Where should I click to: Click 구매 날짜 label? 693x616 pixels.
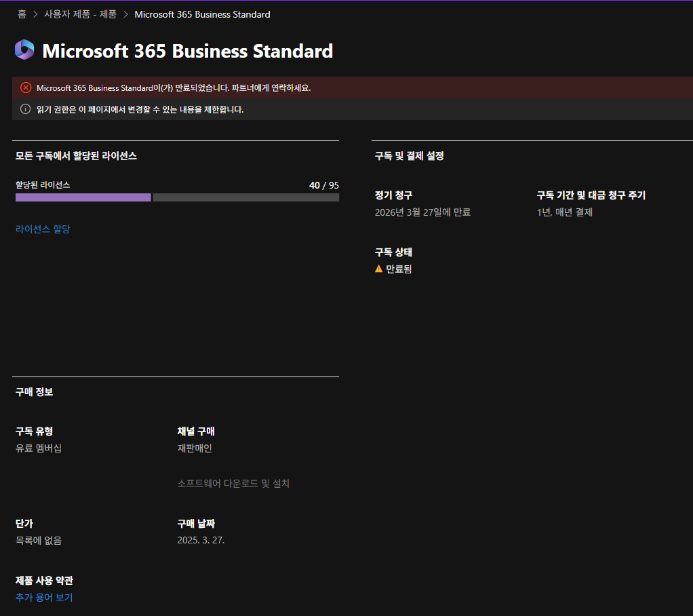pos(196,524)
